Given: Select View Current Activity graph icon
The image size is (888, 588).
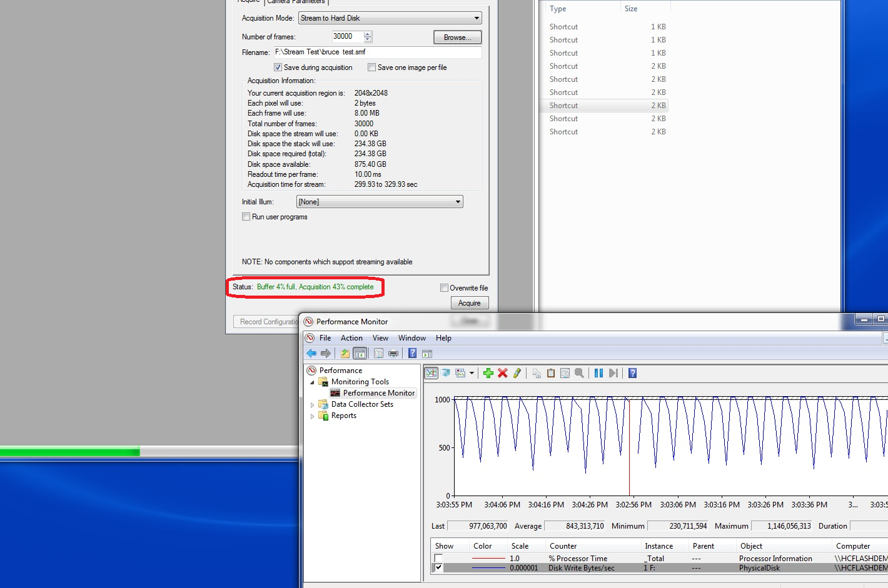Looking at the screenshot, I should 431,373.
